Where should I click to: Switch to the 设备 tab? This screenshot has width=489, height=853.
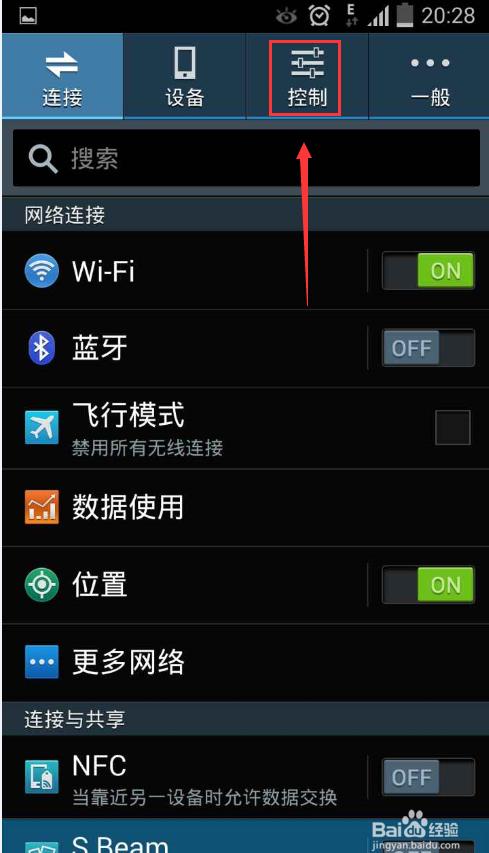(185, 76)
